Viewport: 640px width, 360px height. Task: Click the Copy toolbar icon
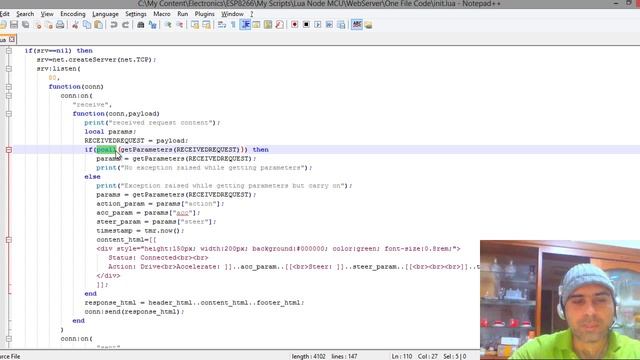(x=87, y=25)
